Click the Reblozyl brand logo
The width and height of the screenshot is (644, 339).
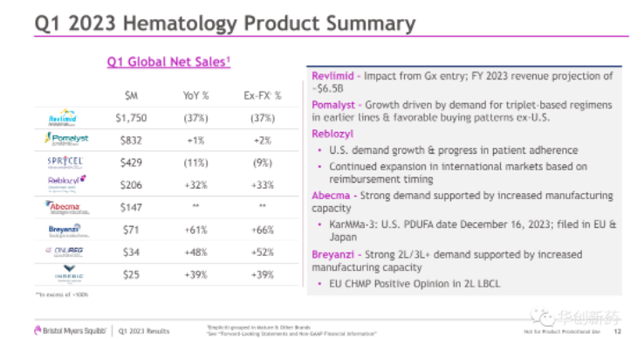pos(66,183)
